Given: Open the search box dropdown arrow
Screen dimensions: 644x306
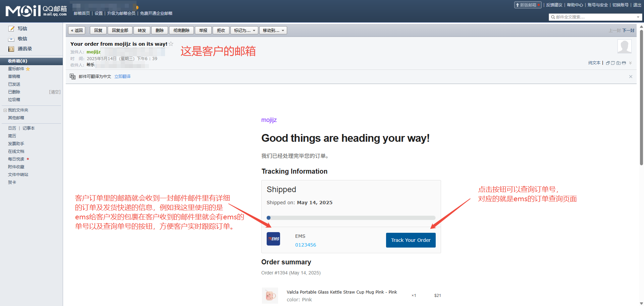Looking at the screenshot, I should click(638, 17).
